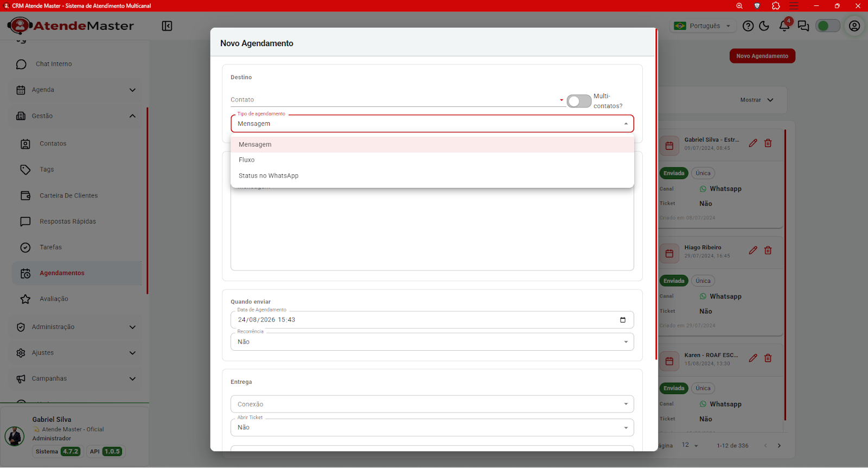
Task: Delete the Gabriel Silva scheduling
Action: 768,143
